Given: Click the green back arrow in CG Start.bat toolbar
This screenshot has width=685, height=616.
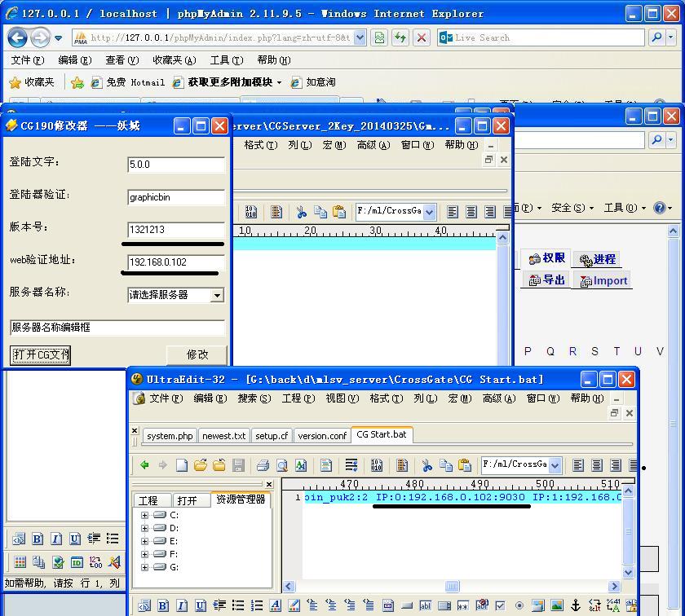Looking at the screenshot, I should [144, 465].
